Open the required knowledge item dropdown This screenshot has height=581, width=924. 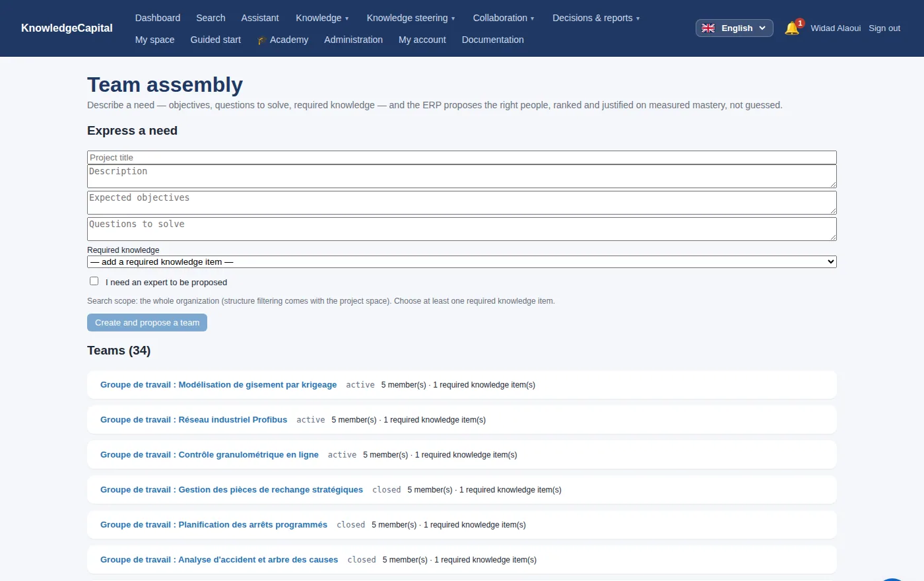(x=462, y=261)
